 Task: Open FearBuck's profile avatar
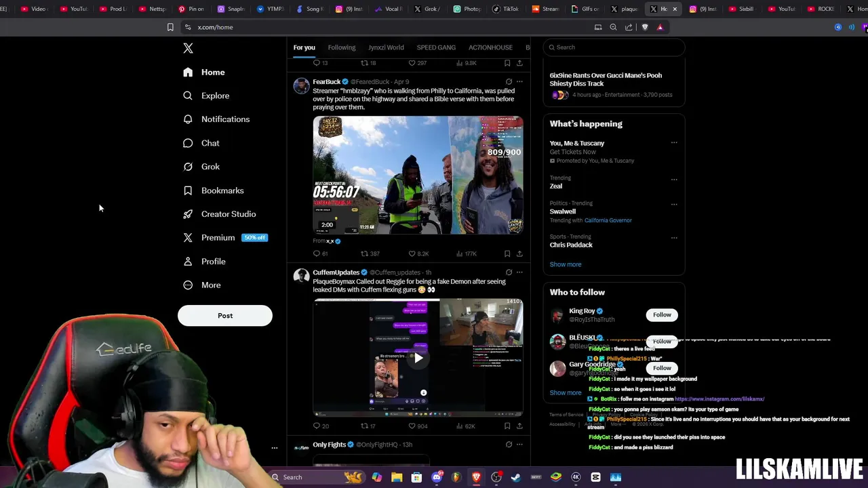click(301, 86)
